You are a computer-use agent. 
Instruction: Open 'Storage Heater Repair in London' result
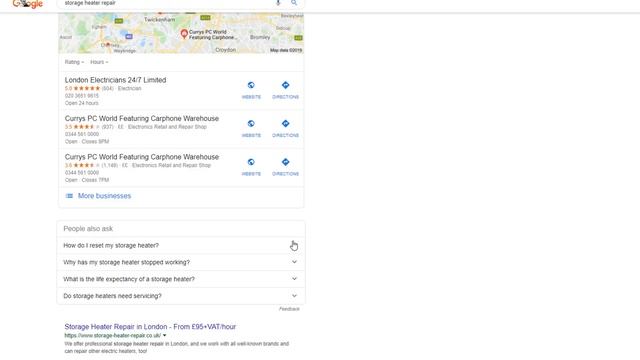point(150,327)
